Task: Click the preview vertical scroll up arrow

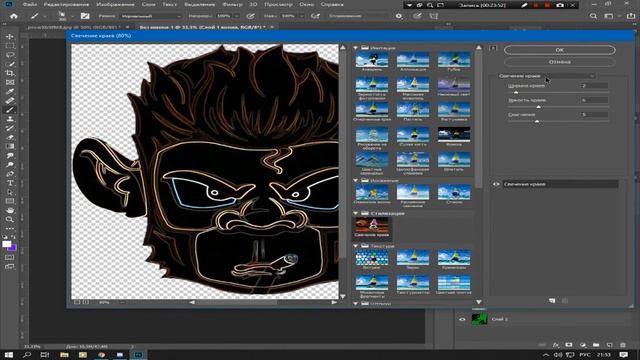Action: (x=343, y=48)
